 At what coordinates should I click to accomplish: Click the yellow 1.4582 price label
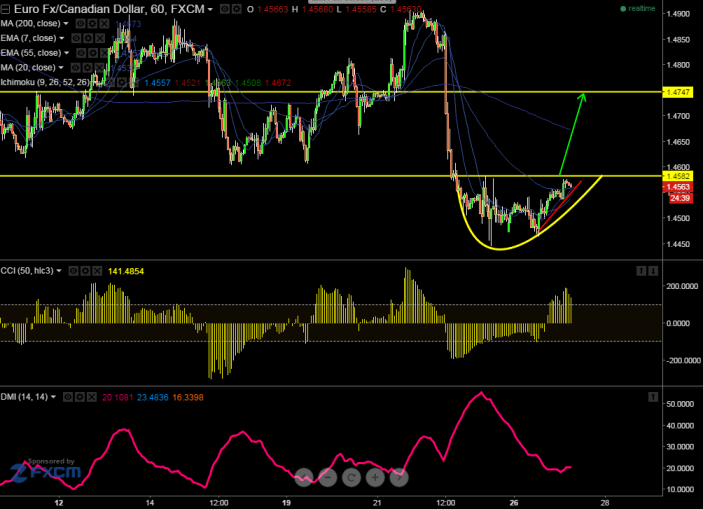[677, 176]
